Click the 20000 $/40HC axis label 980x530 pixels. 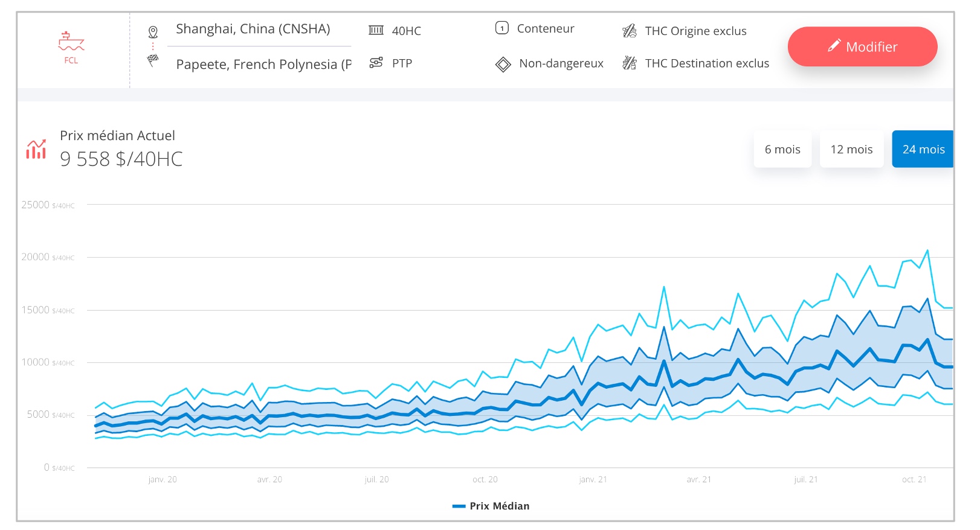pyautogui.click(x=48, y=257)
